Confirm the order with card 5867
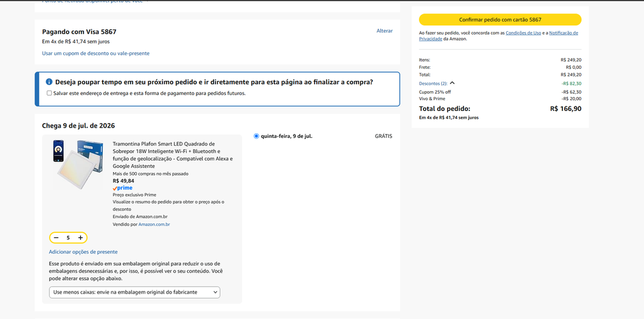This screenshot has height=319, width=644. pos(500,20)
